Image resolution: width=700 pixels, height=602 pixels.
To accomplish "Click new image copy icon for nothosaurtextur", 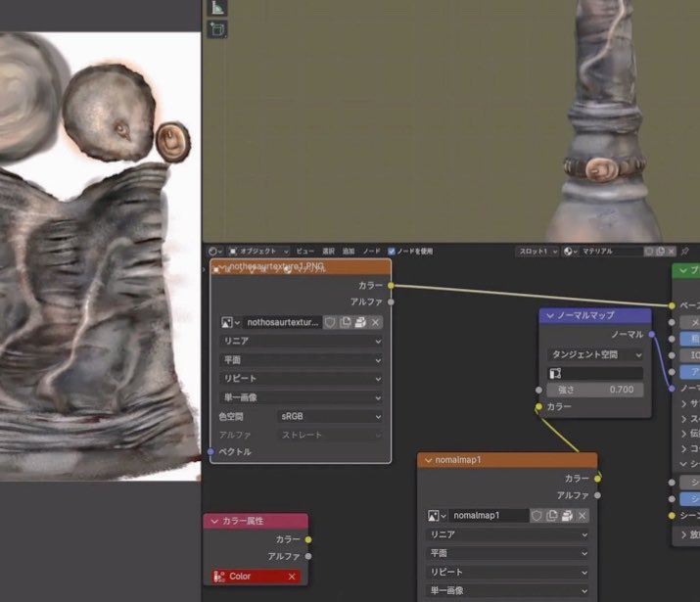I will [x=345, y=322].
